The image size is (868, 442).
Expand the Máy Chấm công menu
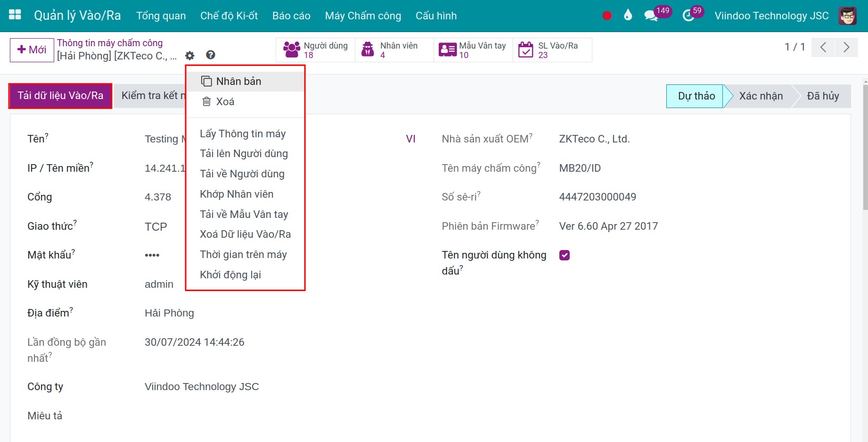click(363, 16)
